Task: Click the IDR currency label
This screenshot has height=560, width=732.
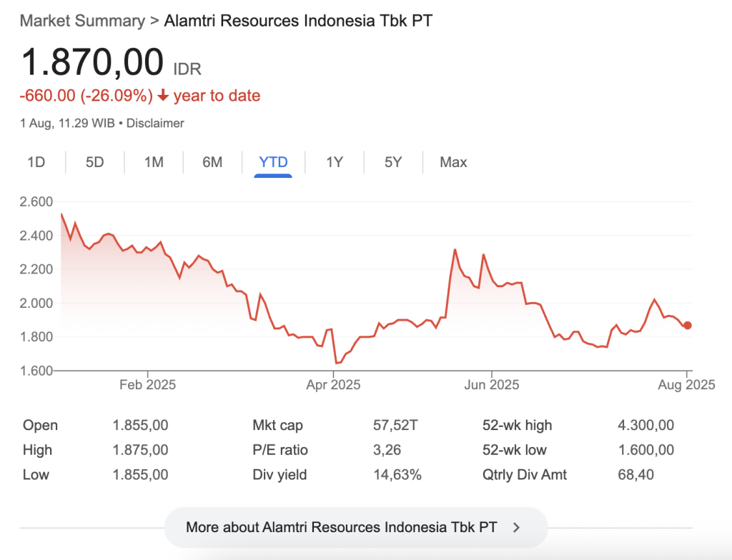Action: click(x=187, y=69)
